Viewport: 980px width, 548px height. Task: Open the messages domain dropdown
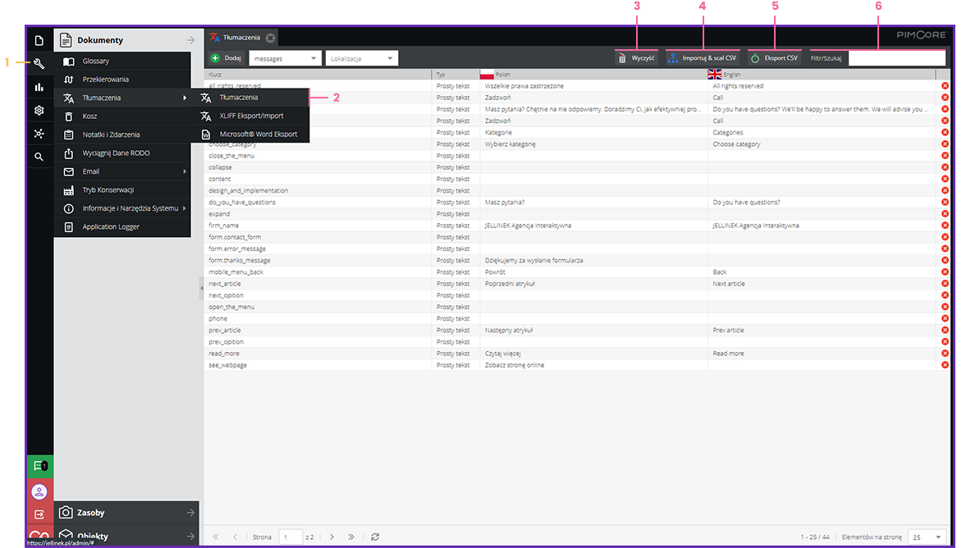click(x=284, y=58)
